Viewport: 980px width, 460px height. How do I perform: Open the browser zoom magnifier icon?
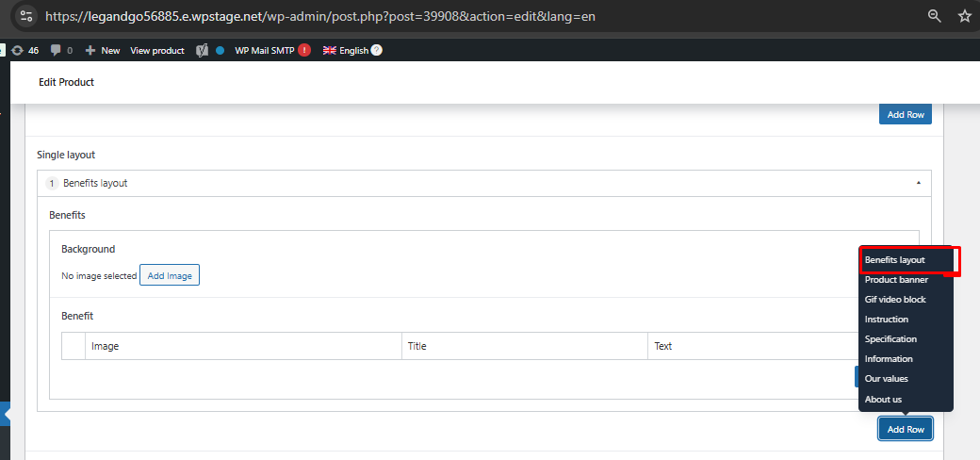tap(934, 16)
